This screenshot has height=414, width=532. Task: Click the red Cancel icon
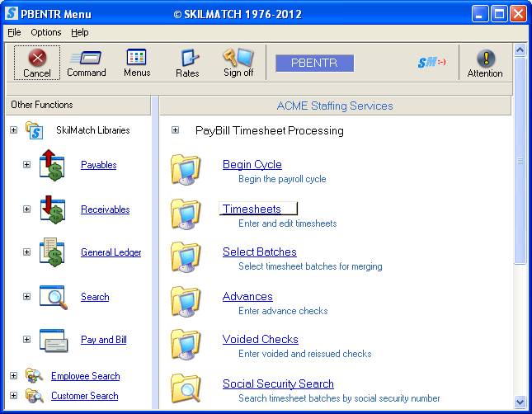point(37,58)
